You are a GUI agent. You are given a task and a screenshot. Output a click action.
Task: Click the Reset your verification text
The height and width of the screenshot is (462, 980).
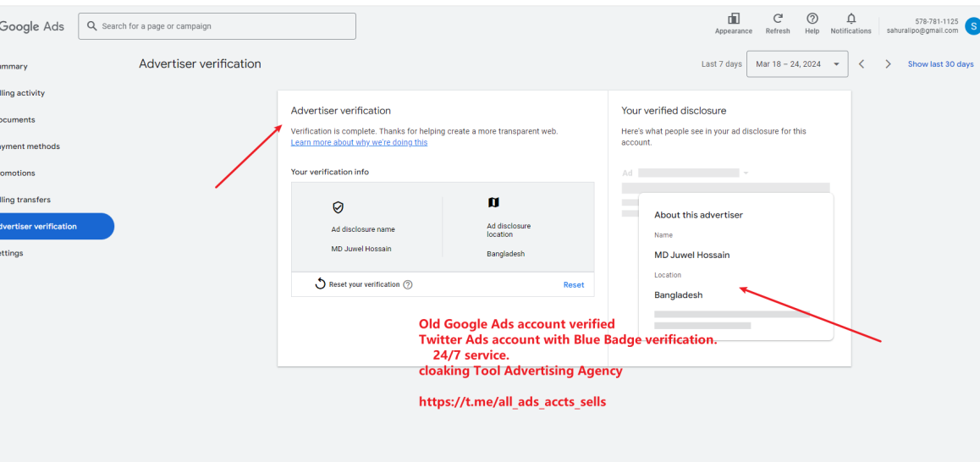[365, 284]
